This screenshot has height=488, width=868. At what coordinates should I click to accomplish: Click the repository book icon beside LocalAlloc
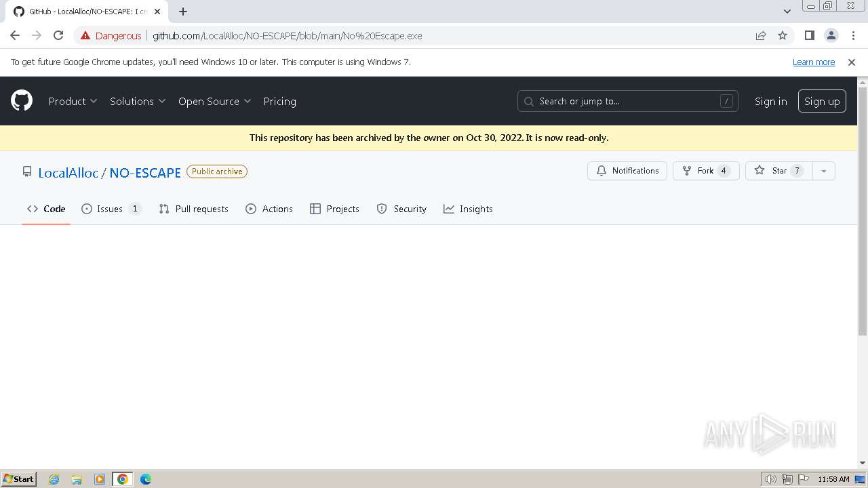click(x=27, y=171)
